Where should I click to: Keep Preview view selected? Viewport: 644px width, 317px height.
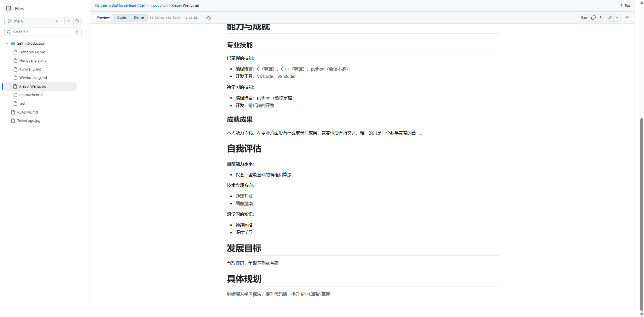pos(103,17)
